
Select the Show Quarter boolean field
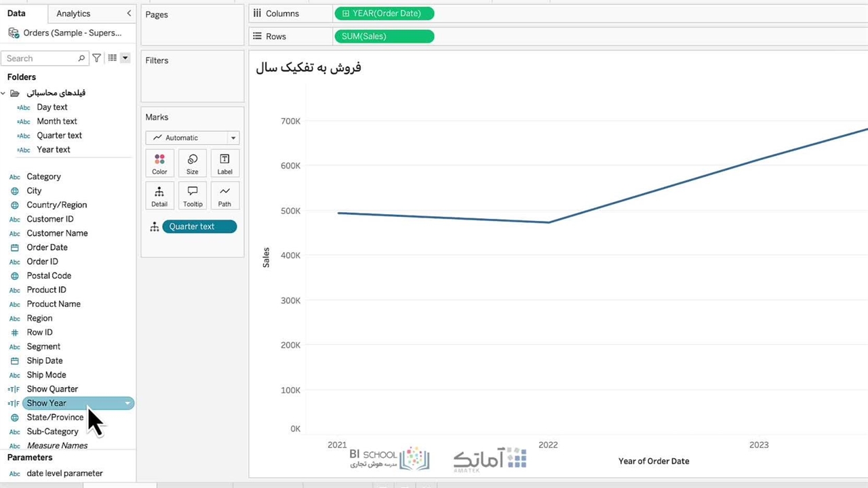tap(52, 389)
